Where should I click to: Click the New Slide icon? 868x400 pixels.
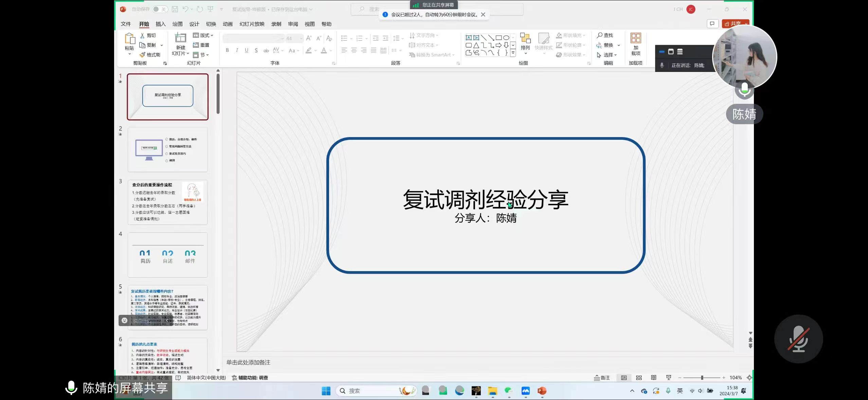180,38
